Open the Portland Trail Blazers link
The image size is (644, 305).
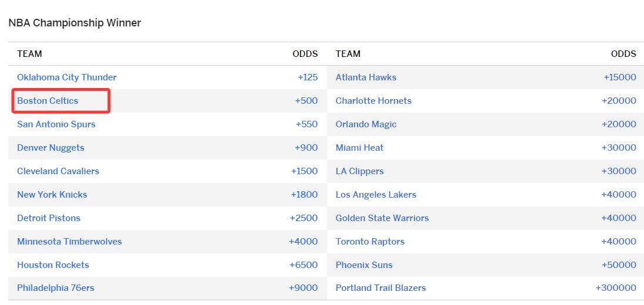380,288
